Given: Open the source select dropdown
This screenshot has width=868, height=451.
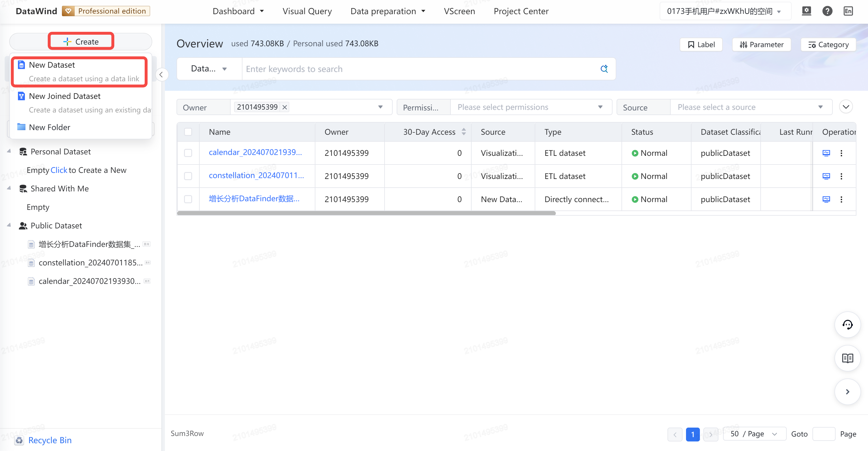Looking at the screenshot, I should coord(751,107).
